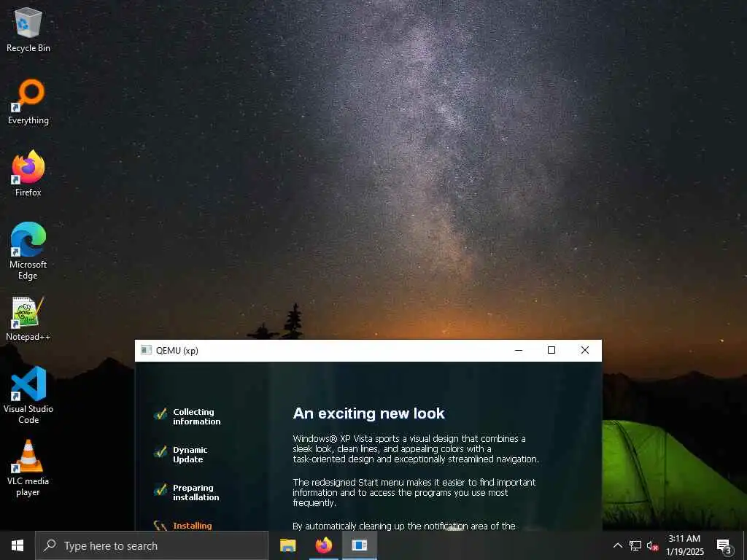This screenshot has height=560, width=747.
Task: Open the Windows Start menu
Action: tap(18, 545)
